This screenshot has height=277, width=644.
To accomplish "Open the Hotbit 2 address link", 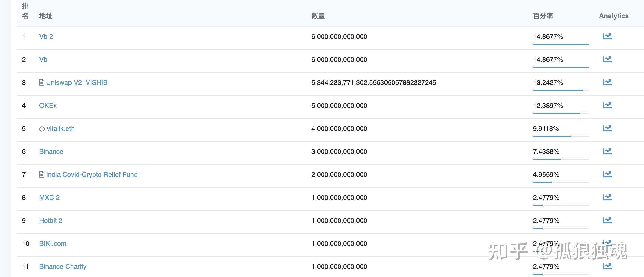I will [51, 221].
